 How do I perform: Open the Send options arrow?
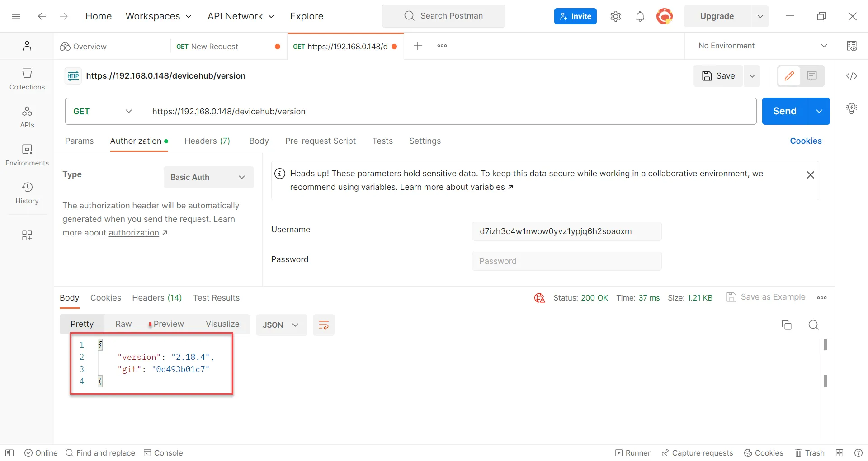[819, 111]
